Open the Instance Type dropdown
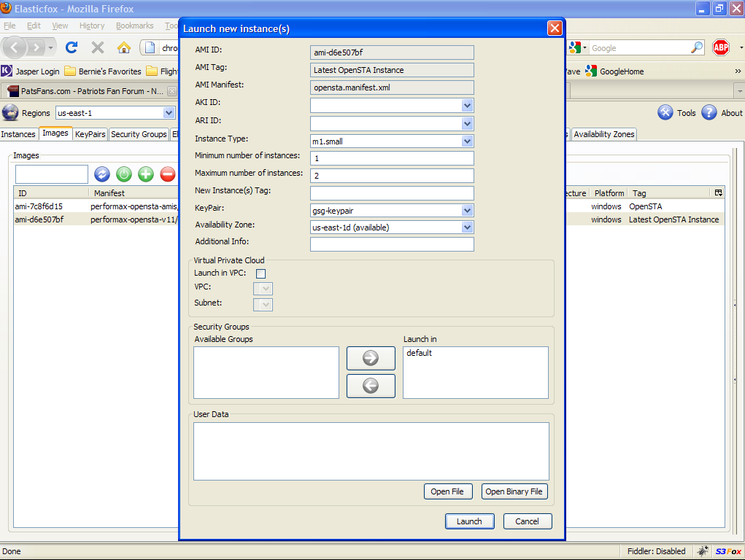The width and height of the screenshot is (745, 560). point(467,141)
